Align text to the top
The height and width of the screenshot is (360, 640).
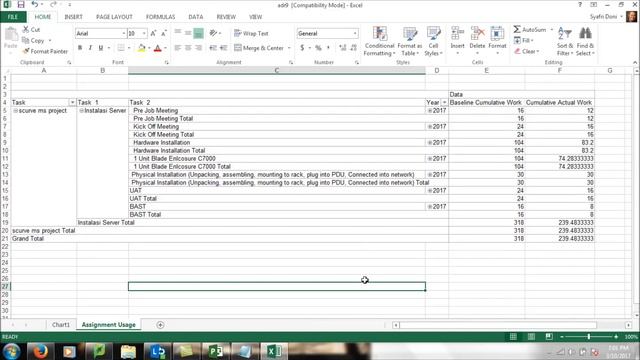tap(178, 33)
